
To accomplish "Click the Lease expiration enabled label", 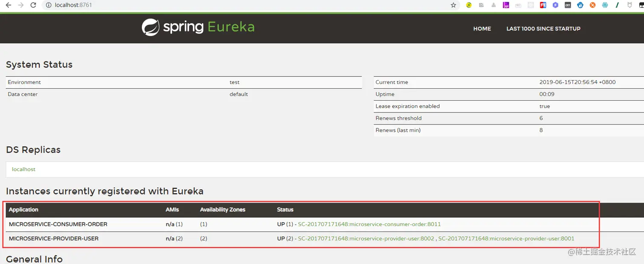I will [408, 106].
